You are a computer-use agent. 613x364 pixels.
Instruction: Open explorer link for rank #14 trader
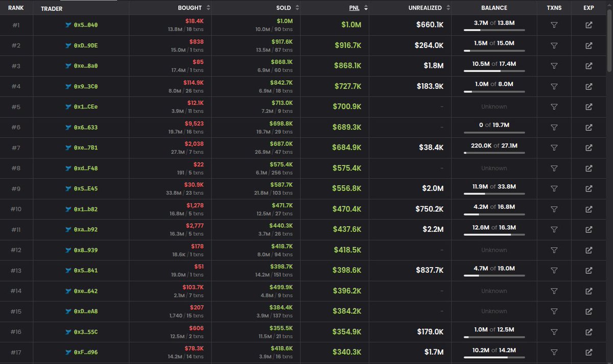pyautogui.click(x=588, y=291)
